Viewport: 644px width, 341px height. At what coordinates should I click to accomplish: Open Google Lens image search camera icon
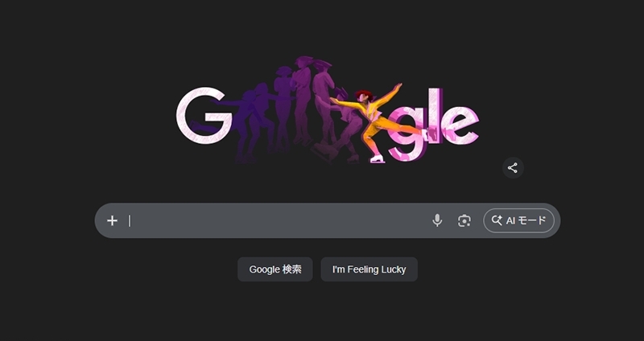pyautogui.click(x=464, y=221)
